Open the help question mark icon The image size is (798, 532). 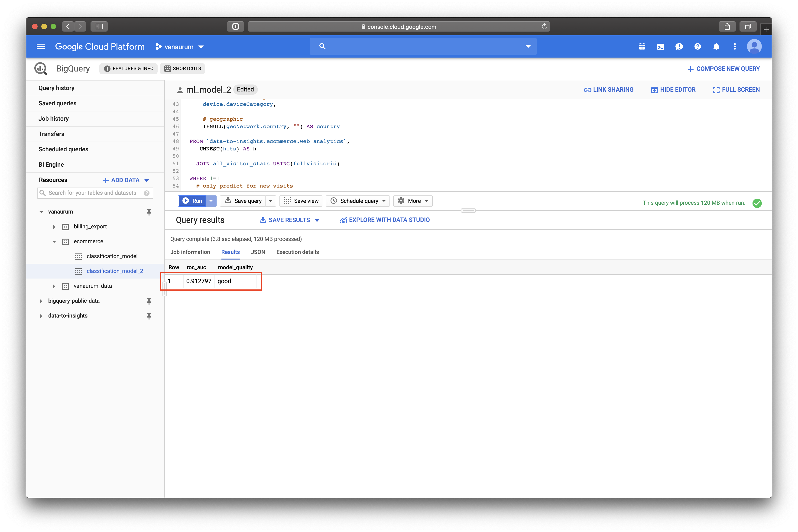[x=697, y=46]
